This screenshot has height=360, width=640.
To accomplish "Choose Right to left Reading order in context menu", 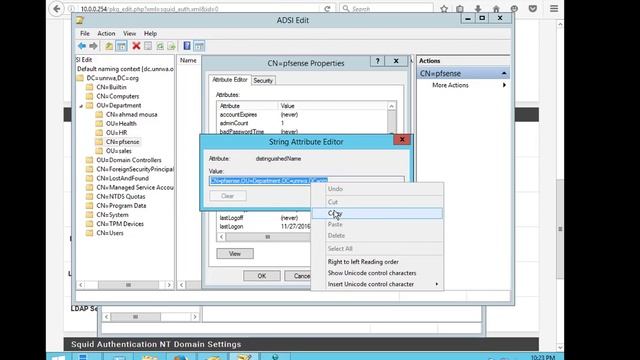I will (x=377, y=262).
